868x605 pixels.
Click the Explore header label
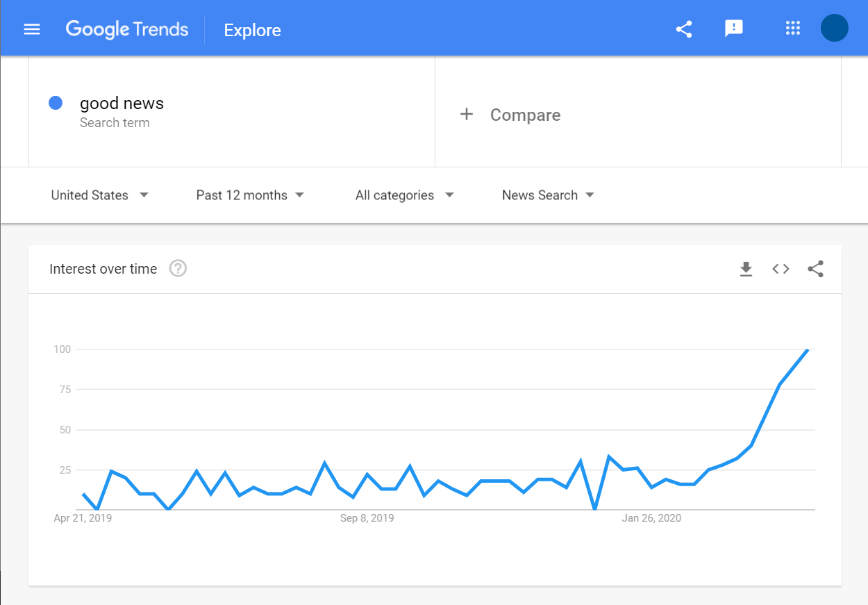pos(252,30)
